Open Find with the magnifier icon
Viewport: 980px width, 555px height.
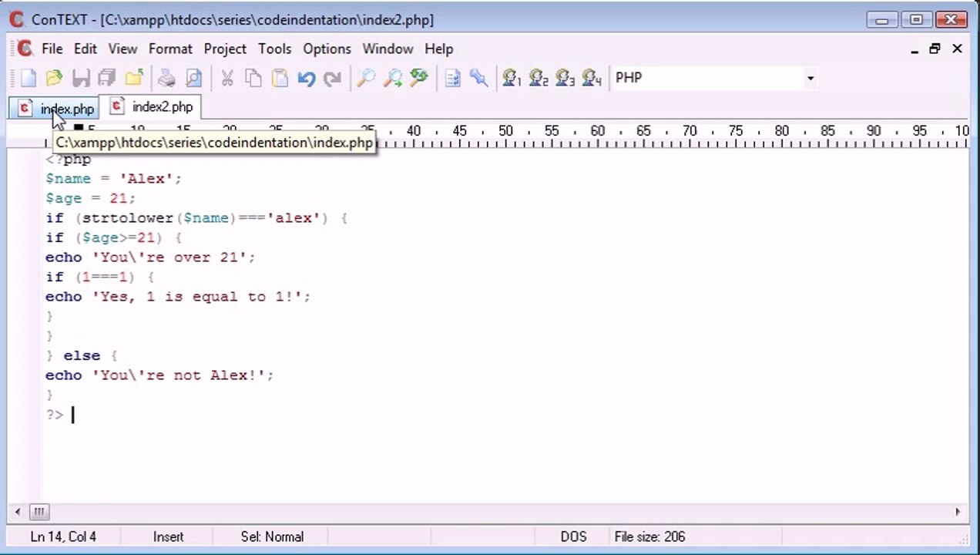[366, 78]
